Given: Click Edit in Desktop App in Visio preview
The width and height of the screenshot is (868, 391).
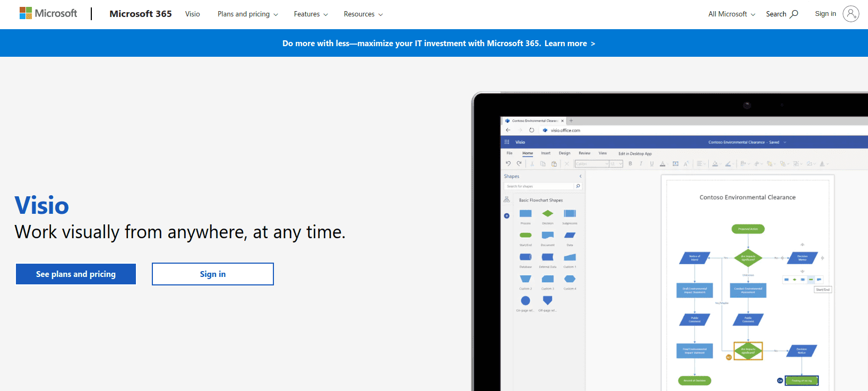Looking at the screenshot, I should (x=635, y=154).
